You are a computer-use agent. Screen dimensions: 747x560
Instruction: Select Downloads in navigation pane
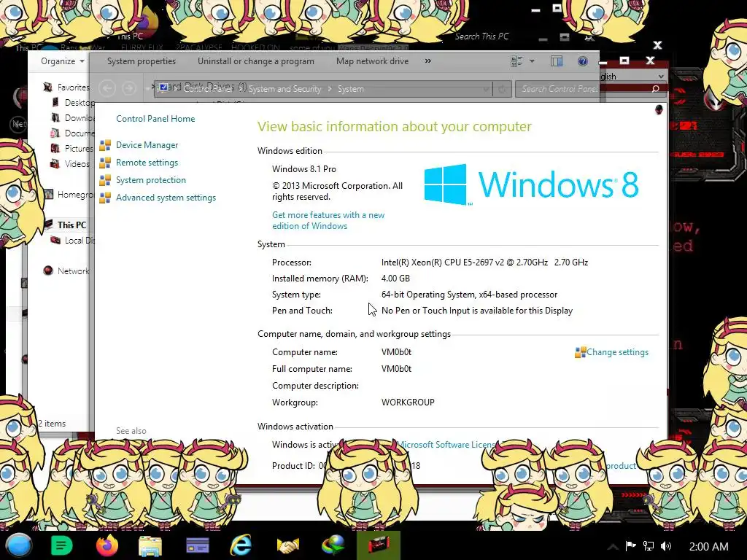(79, 117)
